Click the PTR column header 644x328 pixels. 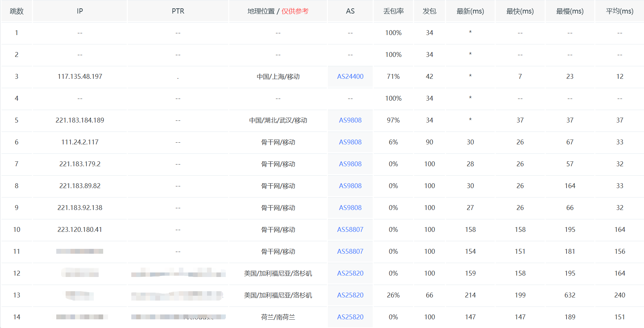(x=178, y=11)
